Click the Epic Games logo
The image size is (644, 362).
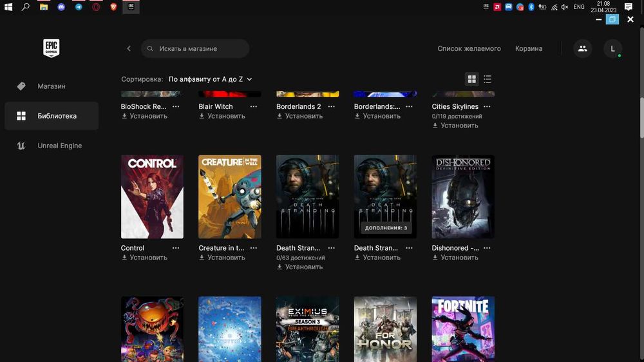pos(52,48)
